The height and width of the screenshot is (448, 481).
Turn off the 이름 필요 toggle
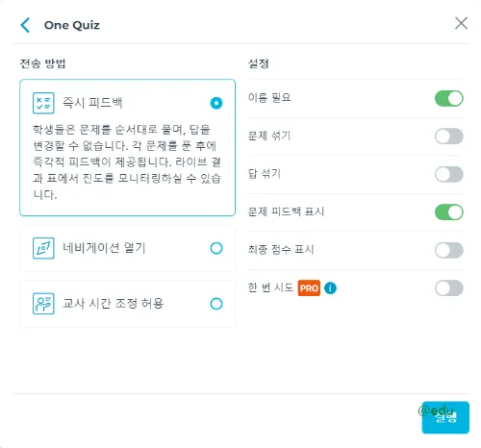pyautogui.click(x=449, y=98)
